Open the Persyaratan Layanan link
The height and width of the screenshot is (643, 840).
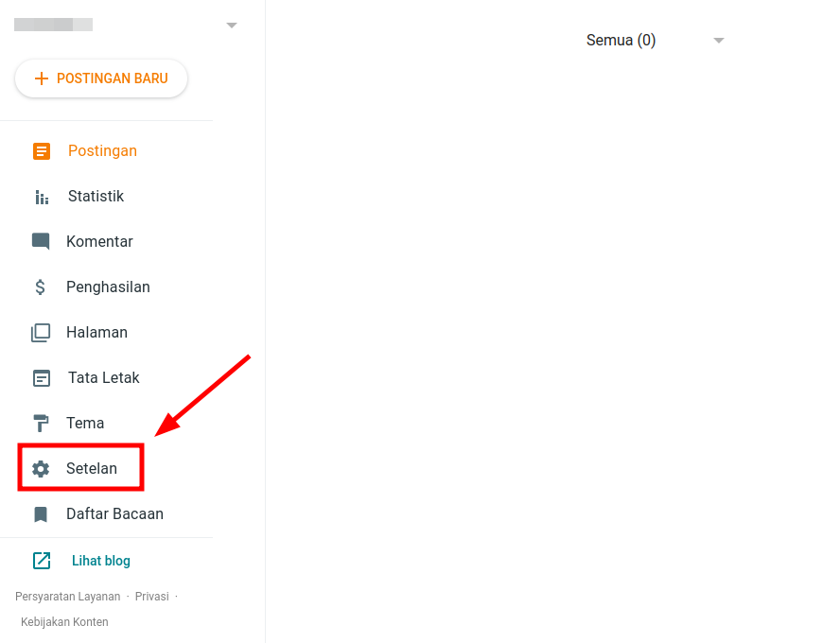pyautogui.click(x=67, y=597)
